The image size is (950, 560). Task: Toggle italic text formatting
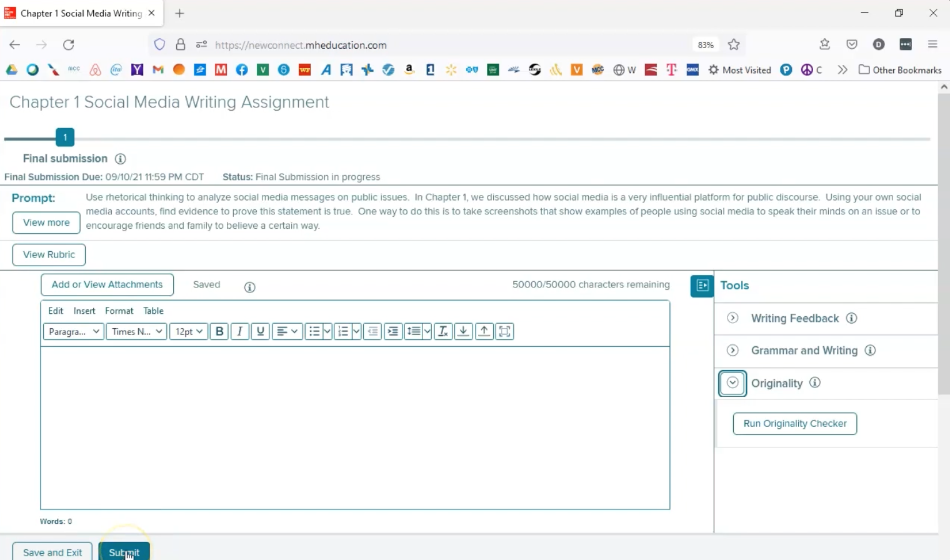tap(240, 331)
